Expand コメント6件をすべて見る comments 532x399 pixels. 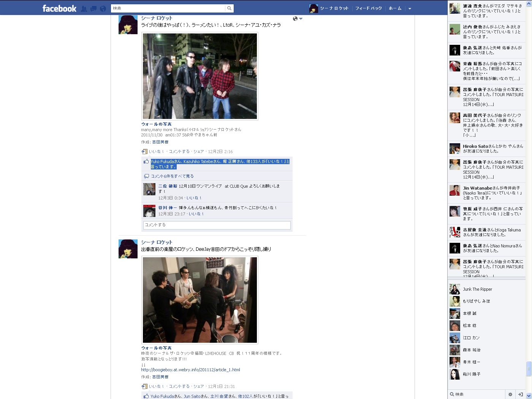click(172, 176)
